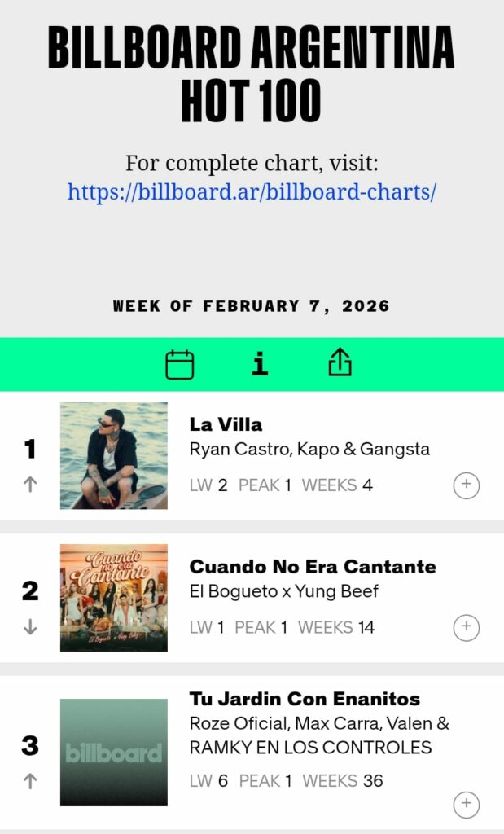
Task: Click the La Villa song title
Action: [226, 424]
